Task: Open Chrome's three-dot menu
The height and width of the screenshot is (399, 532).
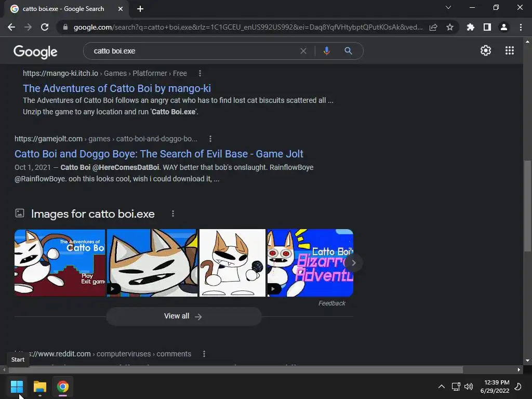Action: (521, 27)
